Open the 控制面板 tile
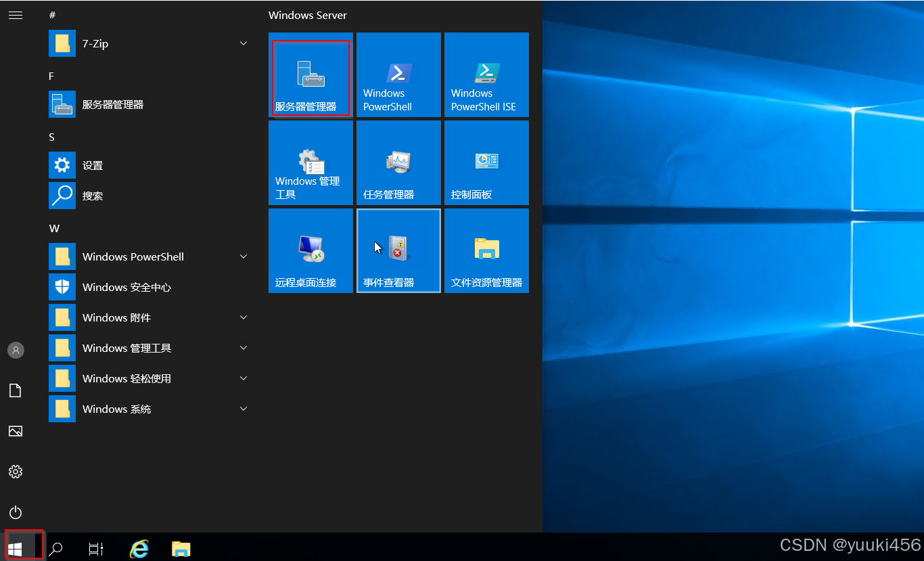Viewport: 924px width, 561px height. pyautogui.click(x=486, y=162)
